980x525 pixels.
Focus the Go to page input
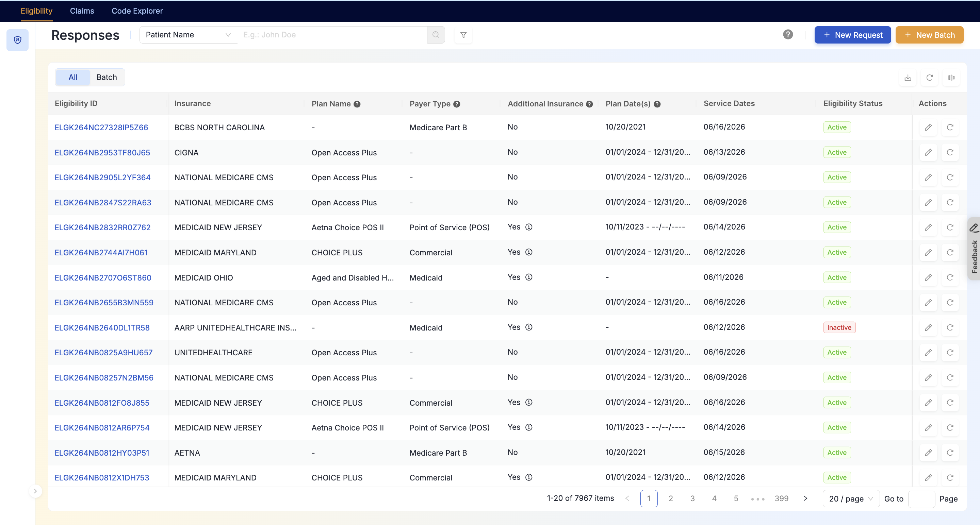tap(921, 499)
